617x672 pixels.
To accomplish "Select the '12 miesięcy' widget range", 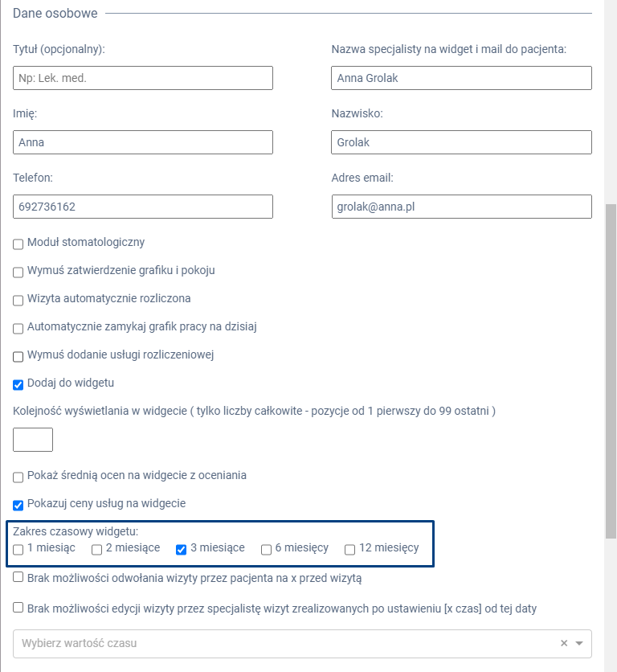I will pos(350,550).
